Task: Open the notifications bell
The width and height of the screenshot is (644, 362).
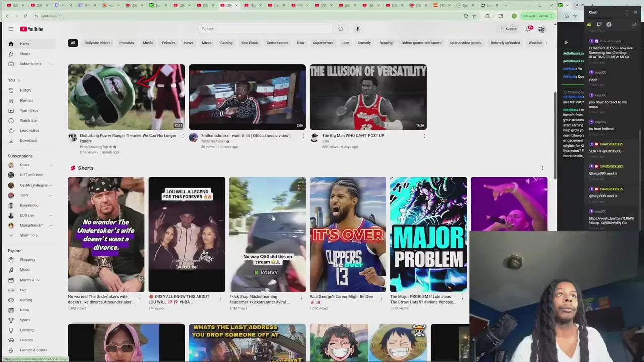Action: point(528,29)
